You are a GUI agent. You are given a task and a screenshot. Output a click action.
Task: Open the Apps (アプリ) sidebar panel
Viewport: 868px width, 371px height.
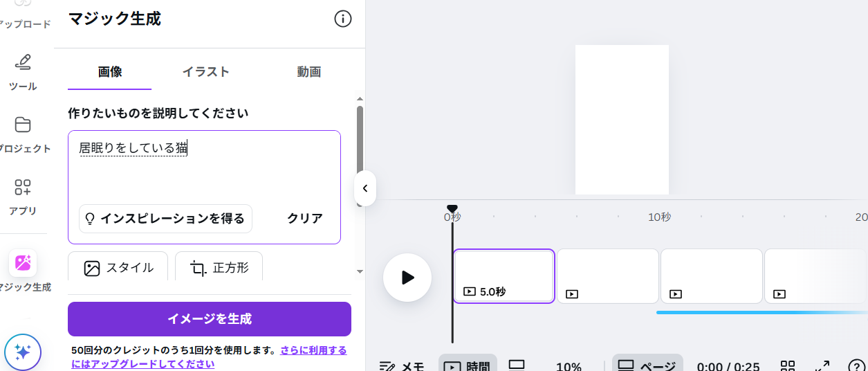pyautogui.click(x=23, y=197)
